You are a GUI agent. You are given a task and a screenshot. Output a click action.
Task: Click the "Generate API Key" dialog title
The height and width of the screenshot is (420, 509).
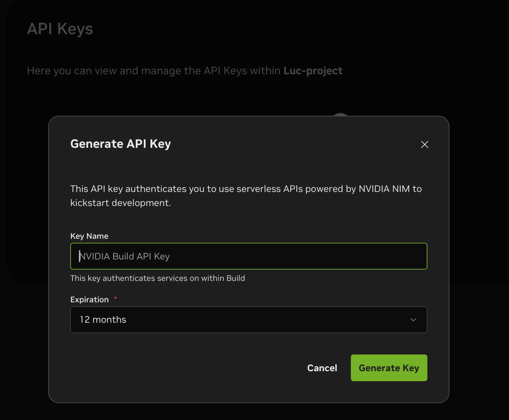point(120,144)
